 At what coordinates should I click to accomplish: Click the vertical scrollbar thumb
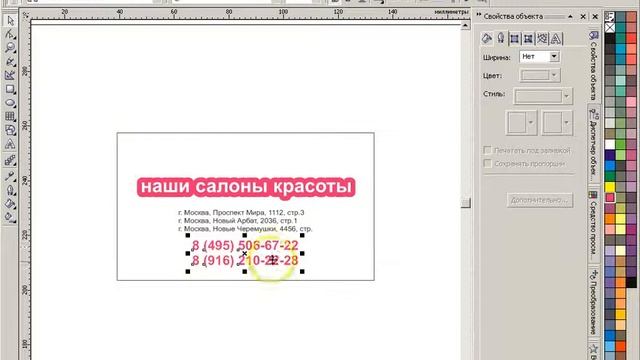coord(466,203)
